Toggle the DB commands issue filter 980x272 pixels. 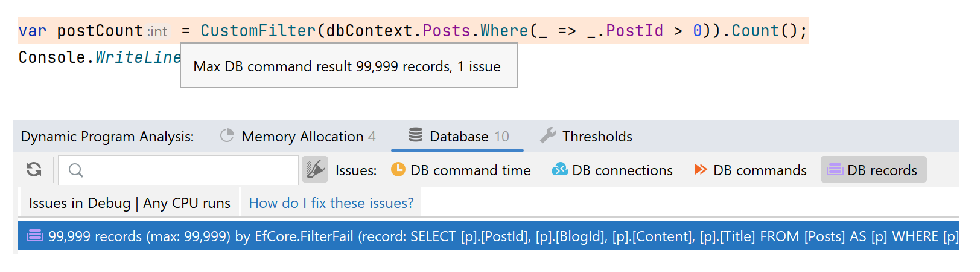click(750, 170)
